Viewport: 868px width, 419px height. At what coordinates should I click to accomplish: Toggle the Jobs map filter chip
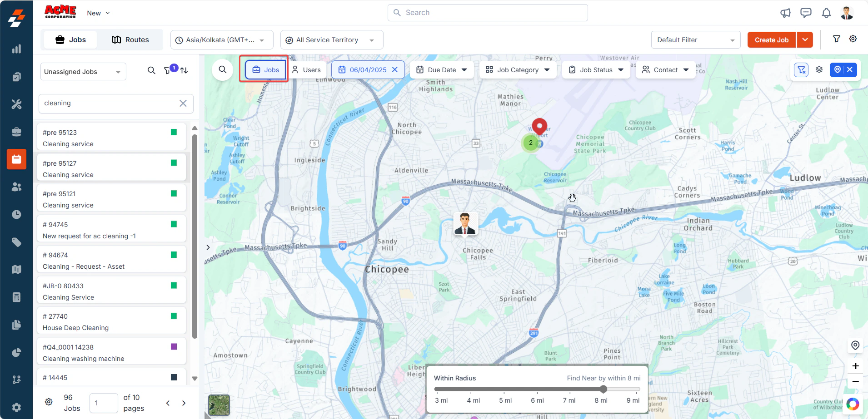pyautogui.click(x=266, y=69)
